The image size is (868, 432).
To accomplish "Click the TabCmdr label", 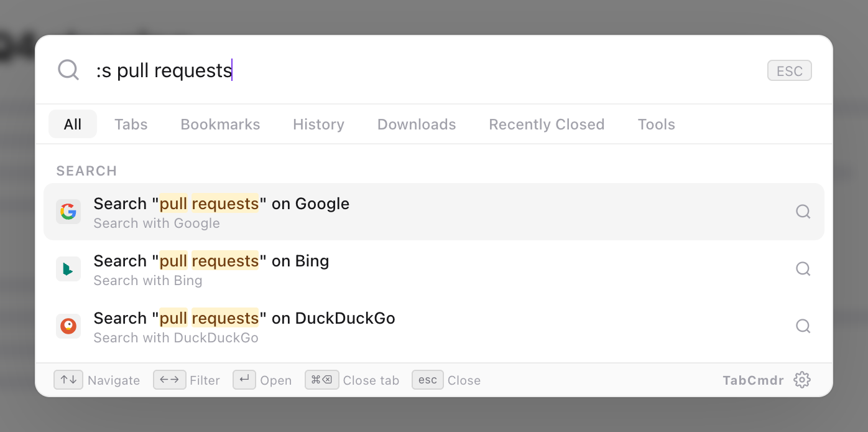I will point(754,380).
